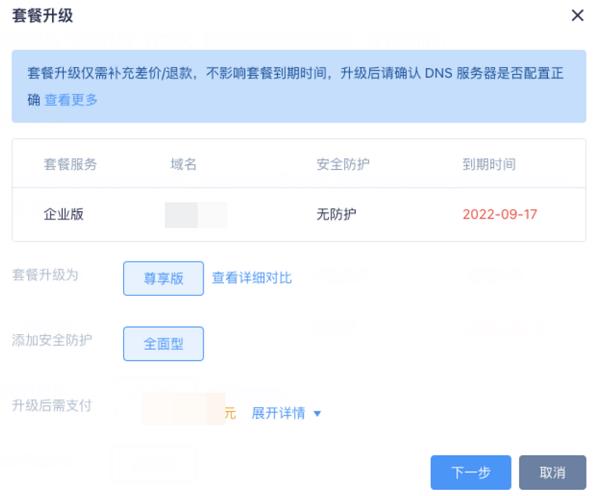Image resolution: width=600 pixels, height=496 pixels.
Task: Close the 套餐升级 dialog with the X icon
Action: click(x=577, y=16)
